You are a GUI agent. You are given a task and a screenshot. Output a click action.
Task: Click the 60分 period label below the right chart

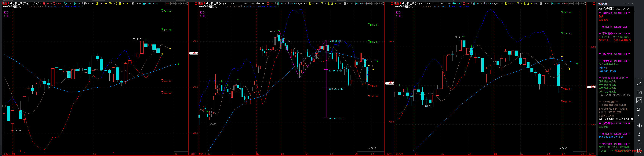point(591,154)
